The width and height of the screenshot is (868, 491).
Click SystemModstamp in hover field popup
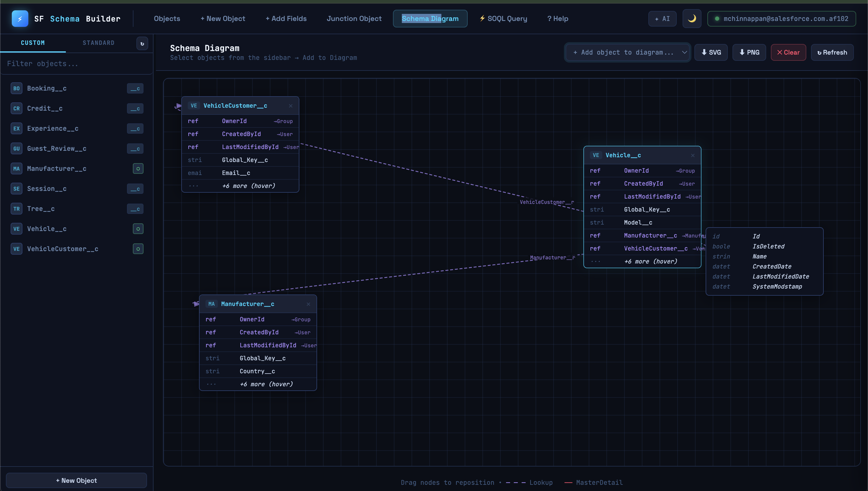(x=777, y=287)
